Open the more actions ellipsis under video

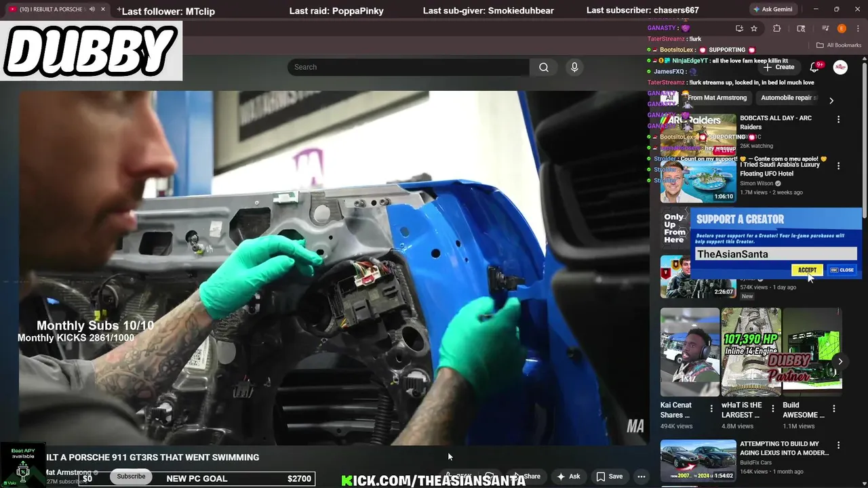pyautogui.click(x=642, y=476)
